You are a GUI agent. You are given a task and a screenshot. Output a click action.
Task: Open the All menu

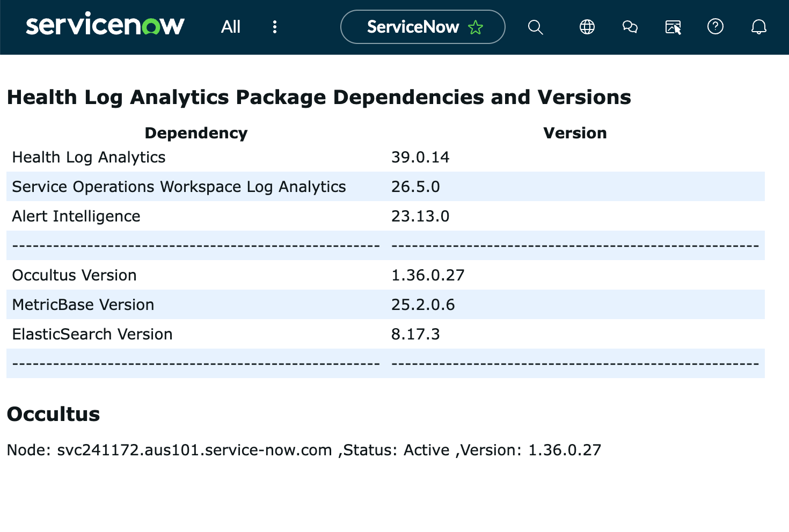[x=231, y=27]
